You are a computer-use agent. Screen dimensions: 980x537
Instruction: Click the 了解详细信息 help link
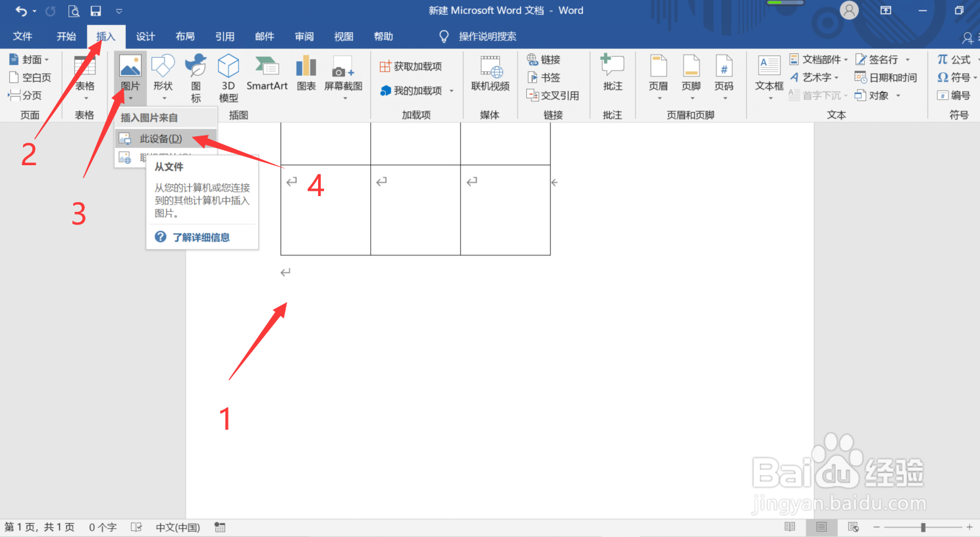202,237
